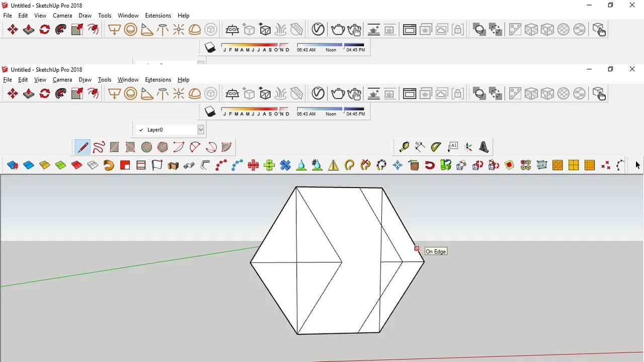Image resolution: width=644 pixels, height=362 pixels.
Task: Click the four-way blue arrows icon
Action: (397, 165)
